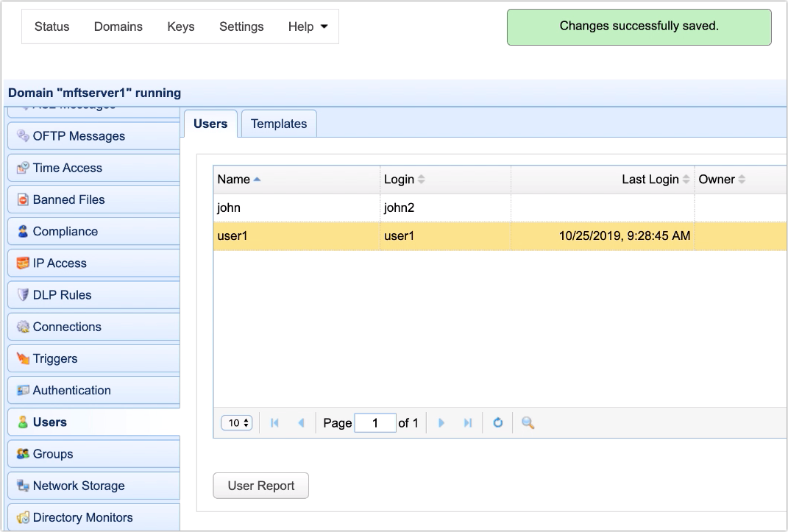
Task: Open the rows-per-page dropdown
Action: tap(236, 422)
